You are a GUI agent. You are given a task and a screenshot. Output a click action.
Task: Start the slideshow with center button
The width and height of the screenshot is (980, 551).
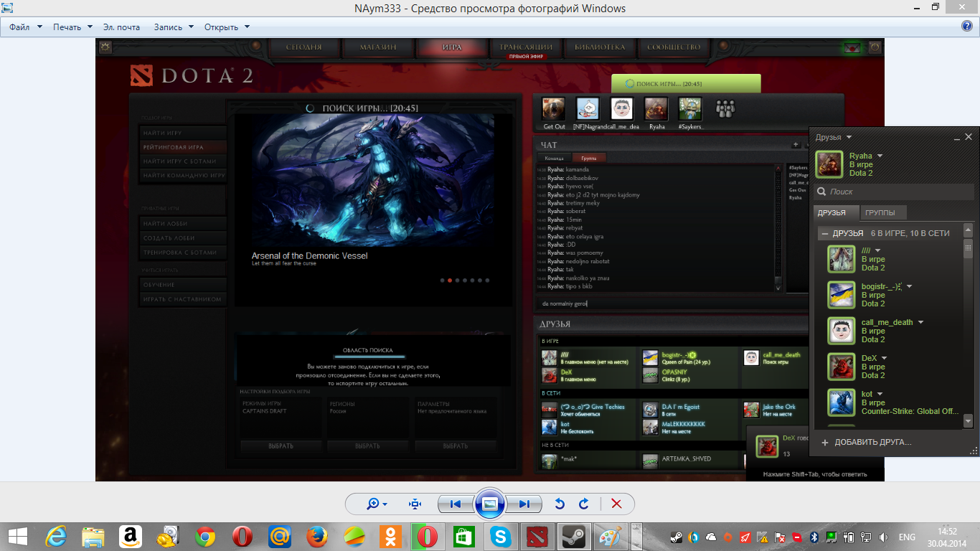pyautogui.click(x=490, y=504)
